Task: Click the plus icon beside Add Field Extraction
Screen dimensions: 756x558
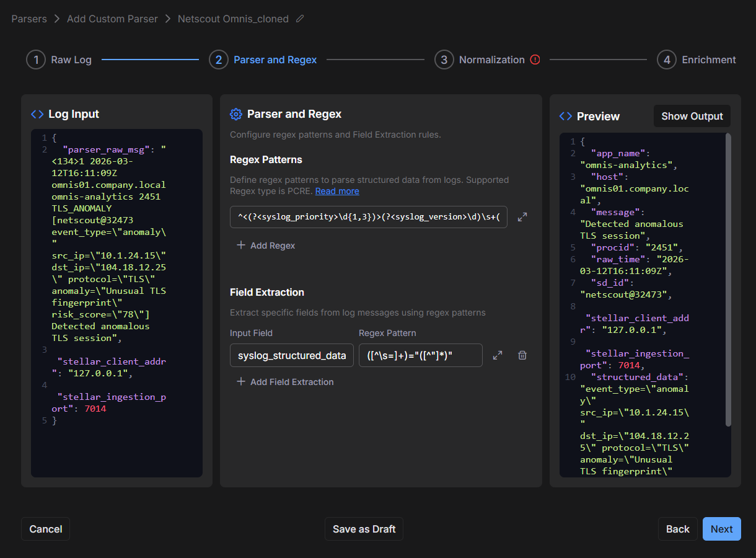Action: coord(241,382)
